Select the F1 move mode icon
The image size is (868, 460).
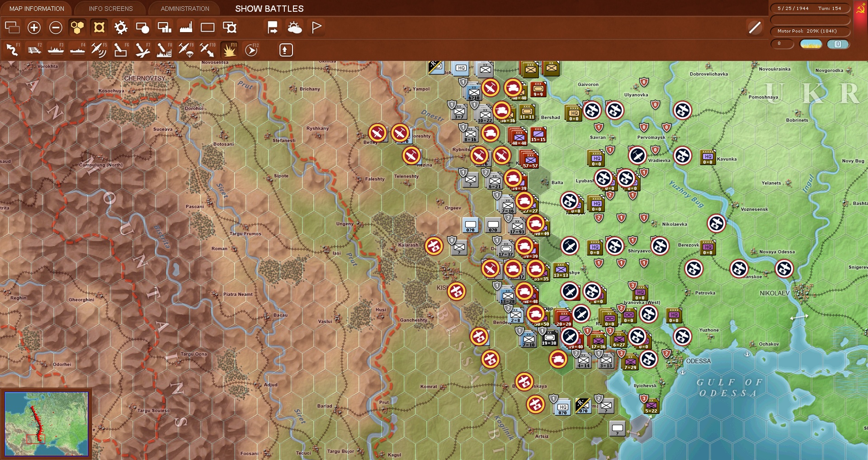click(x=12, y=50)
